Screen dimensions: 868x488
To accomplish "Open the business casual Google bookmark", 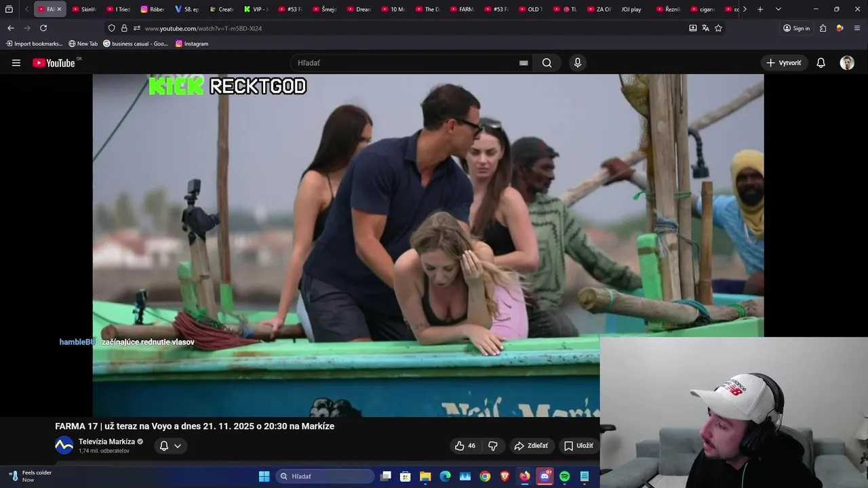I will (x=136, y=43).
